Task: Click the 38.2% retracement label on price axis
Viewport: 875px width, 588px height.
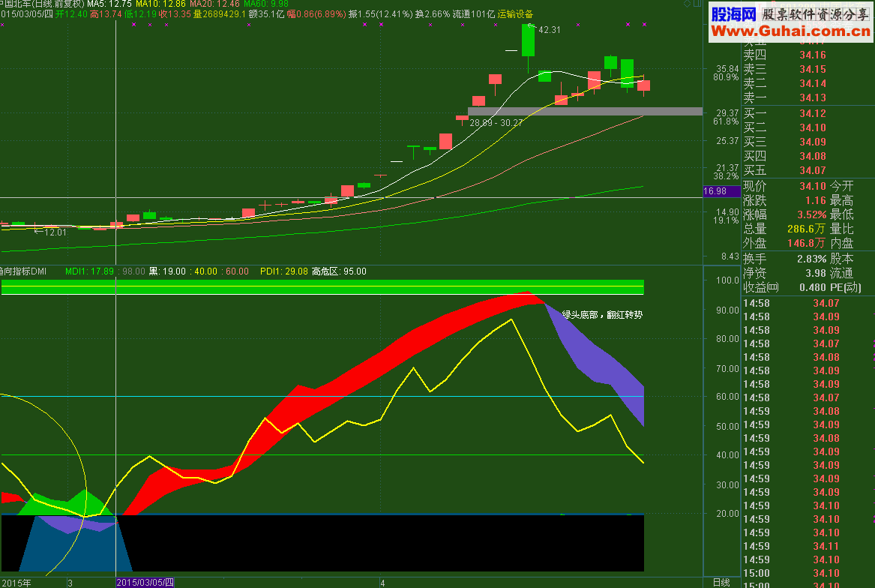Action: click(x=726, y=176)
